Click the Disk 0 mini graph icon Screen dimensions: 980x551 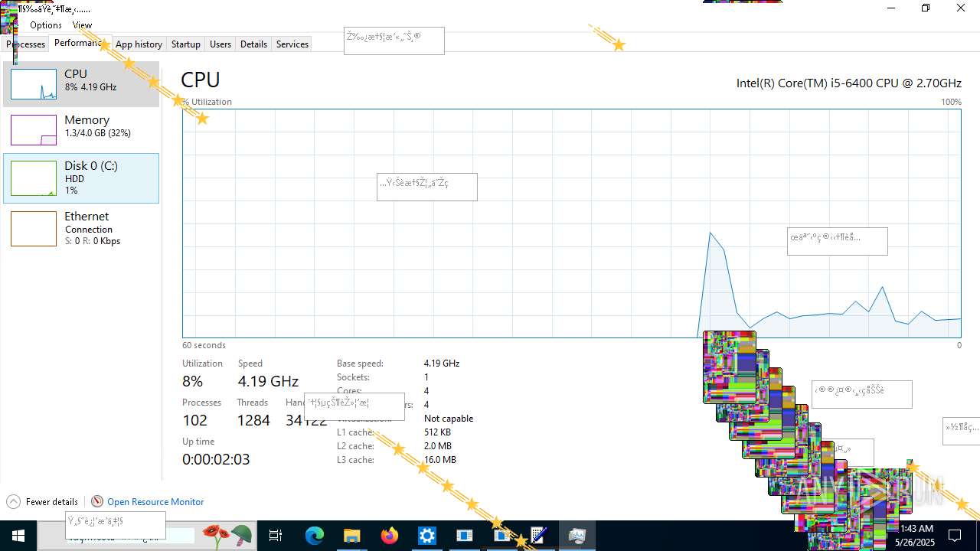34,178
